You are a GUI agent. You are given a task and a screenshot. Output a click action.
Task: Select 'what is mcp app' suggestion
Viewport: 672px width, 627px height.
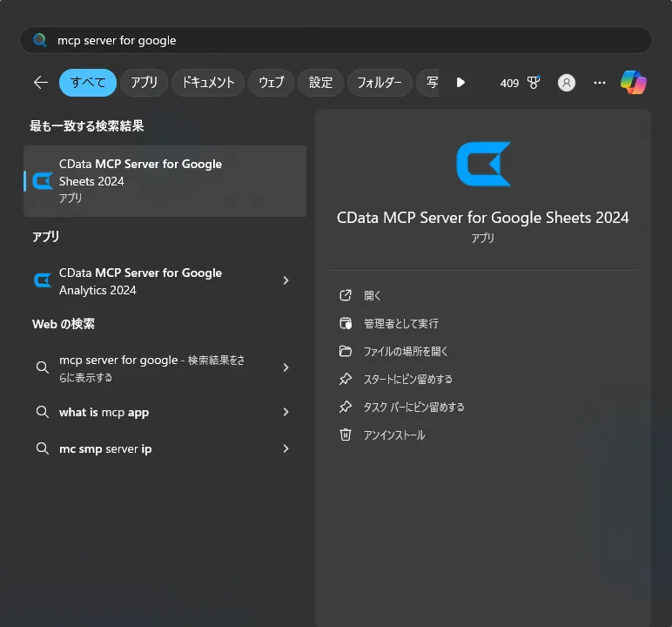(x=165, y=412)
